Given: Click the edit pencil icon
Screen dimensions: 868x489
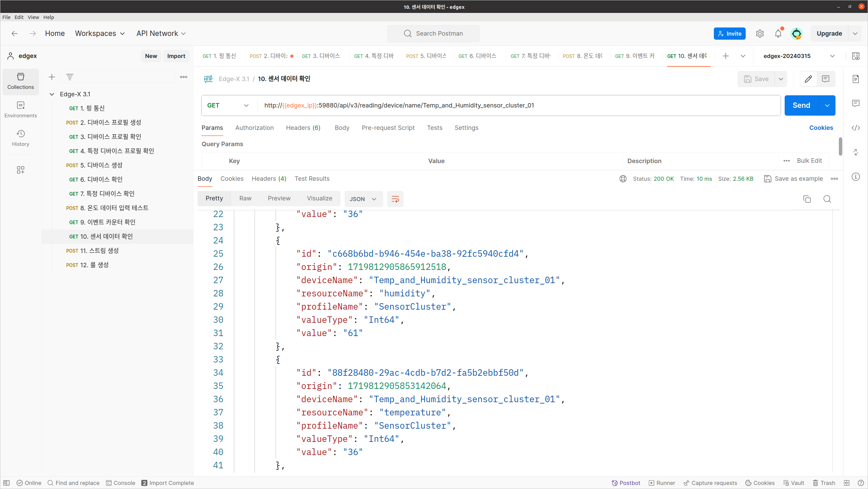Looking at the screenshot, I should [x=808, y=79].
